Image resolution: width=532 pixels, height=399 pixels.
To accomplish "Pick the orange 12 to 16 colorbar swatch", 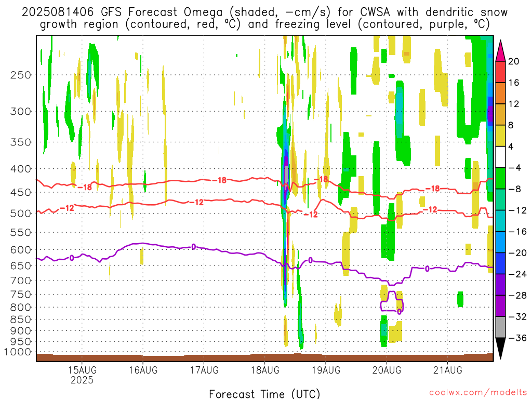I will [x=500, y=93].
